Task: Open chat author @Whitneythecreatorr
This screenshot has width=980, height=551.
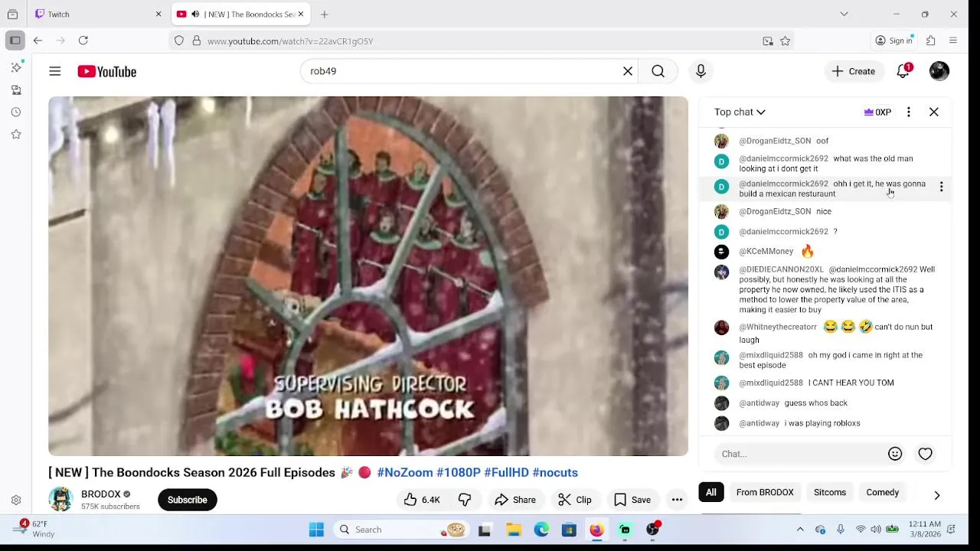Action: point(778,327)
